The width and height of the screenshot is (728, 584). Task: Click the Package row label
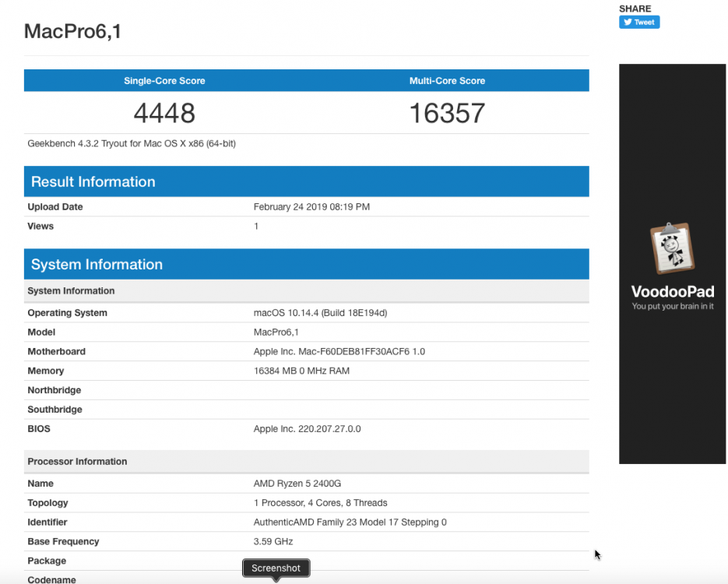click(x=47, y=561)
